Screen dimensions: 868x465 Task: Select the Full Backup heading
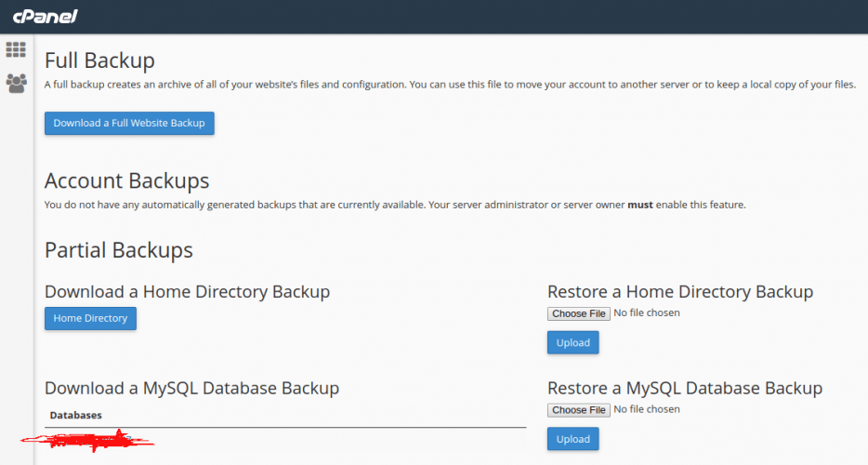coord(99,60)
